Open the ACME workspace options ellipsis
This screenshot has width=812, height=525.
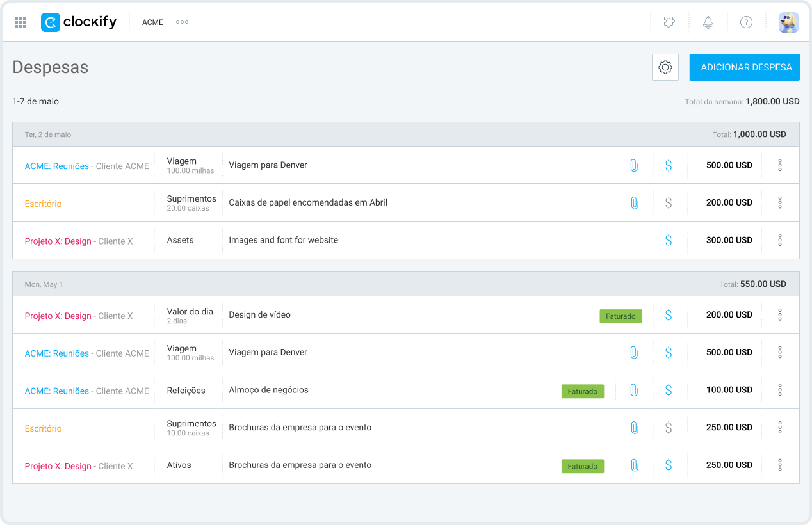[182, 22]
